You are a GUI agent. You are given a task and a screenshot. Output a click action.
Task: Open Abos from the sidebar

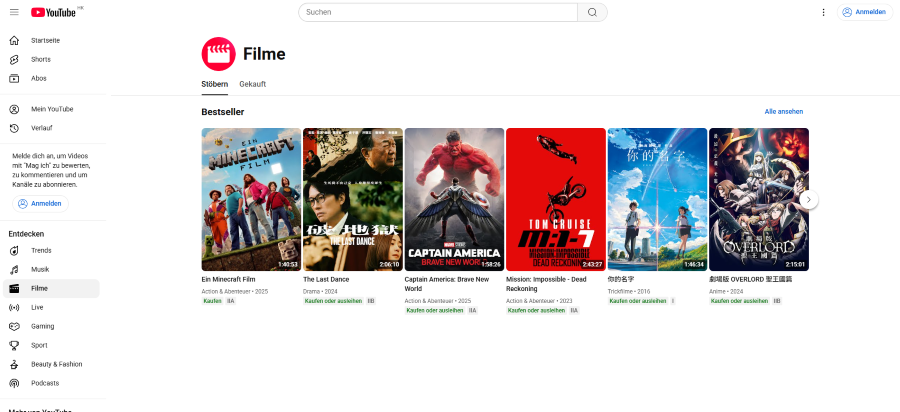(51, 79)
